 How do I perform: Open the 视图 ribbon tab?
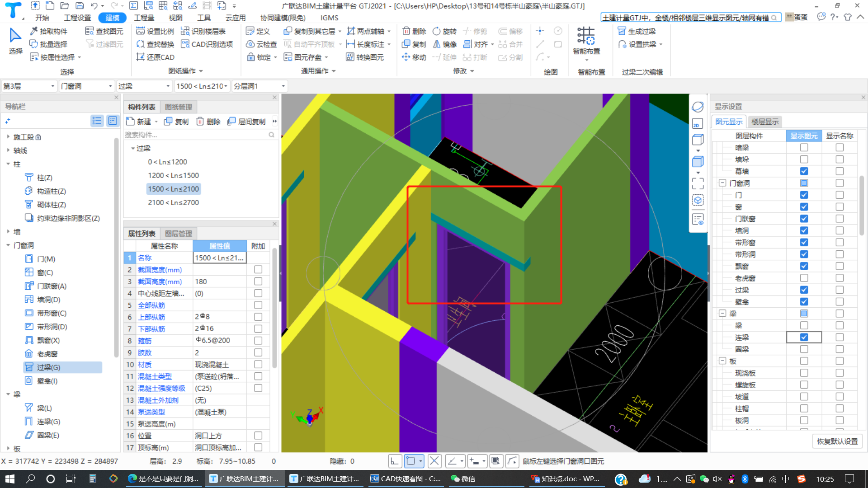[175, 18]
